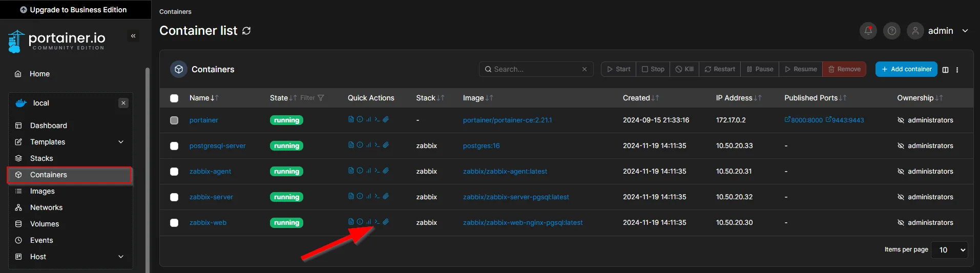Inspect zabbix-web via quick action icon
The image size is (980, 273).
[360, 222]
